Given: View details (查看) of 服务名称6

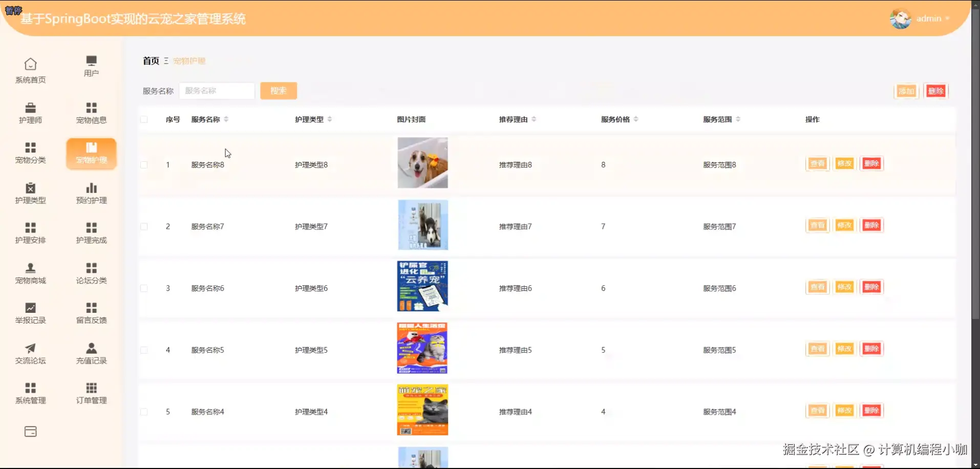Looking at the screenshot, I should (x=818, y=287).
